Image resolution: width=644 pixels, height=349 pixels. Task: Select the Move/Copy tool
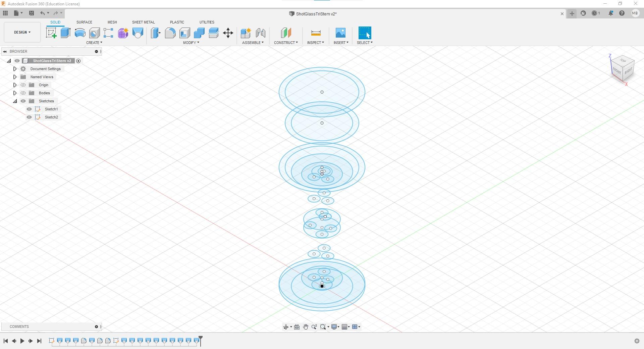(x=228, y=33)
